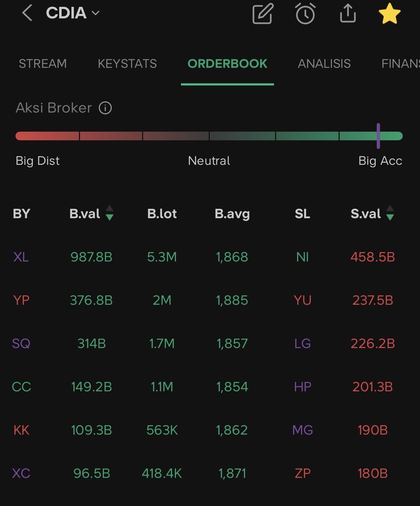Viewport: 420px width, 506px height.
Task: Tap the back arrow icon
Action: pyautogui.click(x=27, y=14)
